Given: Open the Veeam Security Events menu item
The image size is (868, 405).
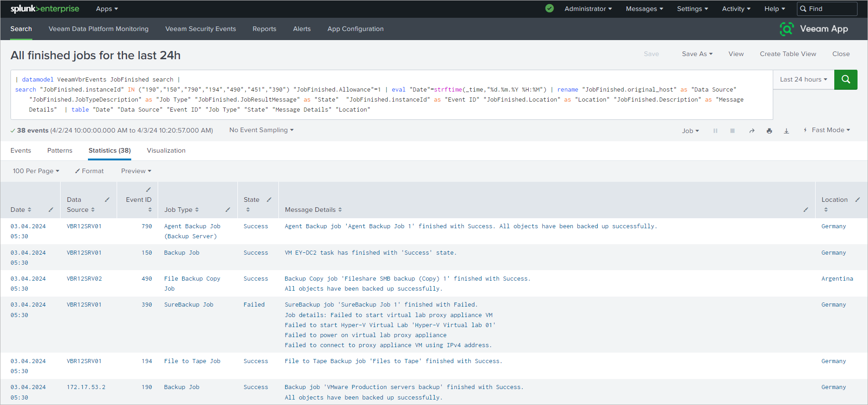Looking at the screenshot, I should click(200, 29).
